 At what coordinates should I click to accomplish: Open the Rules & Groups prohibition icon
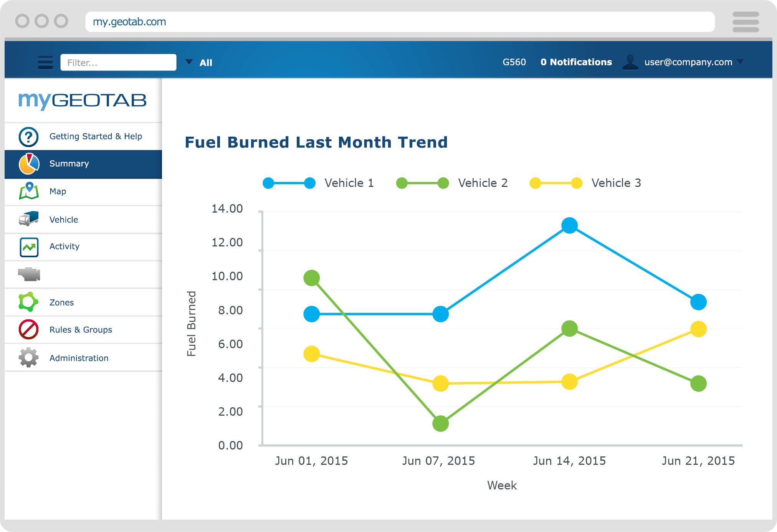pyautogui.click(x=29, y=330)
